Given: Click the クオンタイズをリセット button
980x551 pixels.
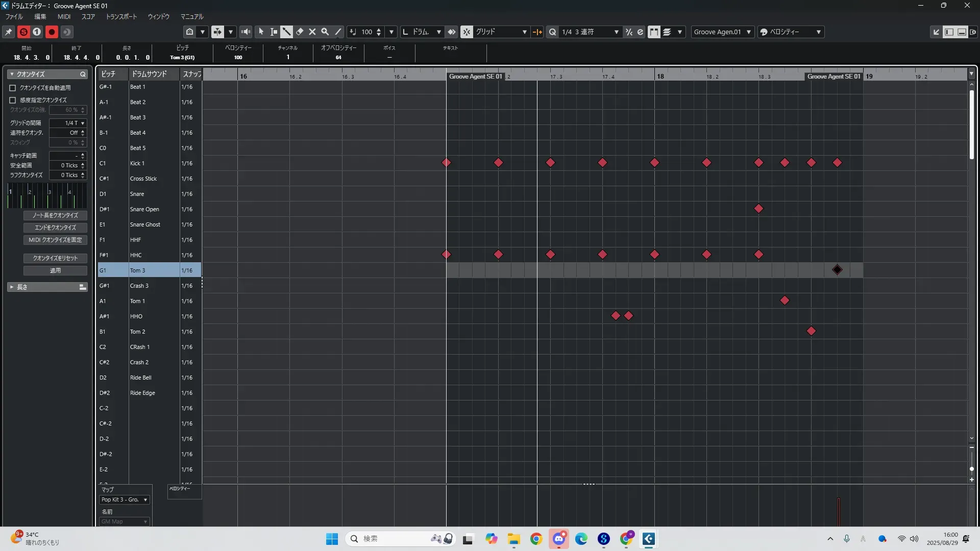Looking at the screenshot, I should [x=55, y=258].
